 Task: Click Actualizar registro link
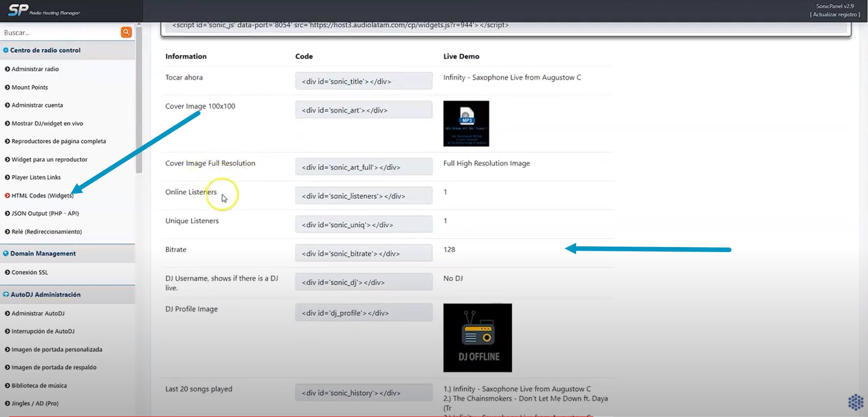pos(835,15)
